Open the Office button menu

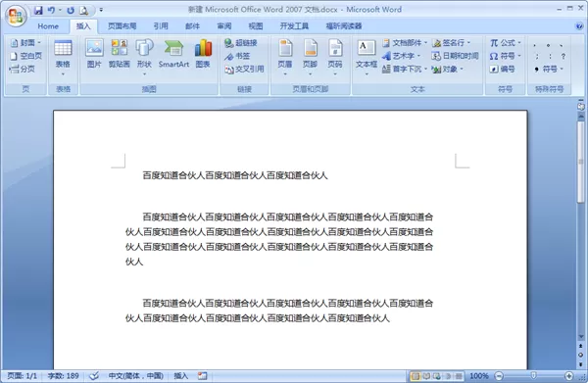pos(16,16)
